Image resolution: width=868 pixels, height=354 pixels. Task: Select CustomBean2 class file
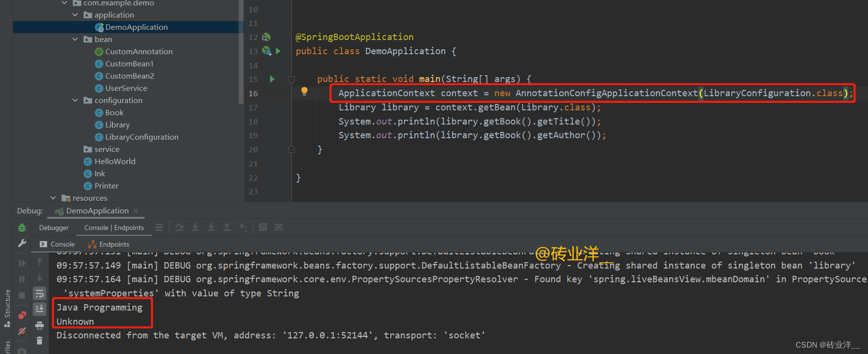[124, 76]
